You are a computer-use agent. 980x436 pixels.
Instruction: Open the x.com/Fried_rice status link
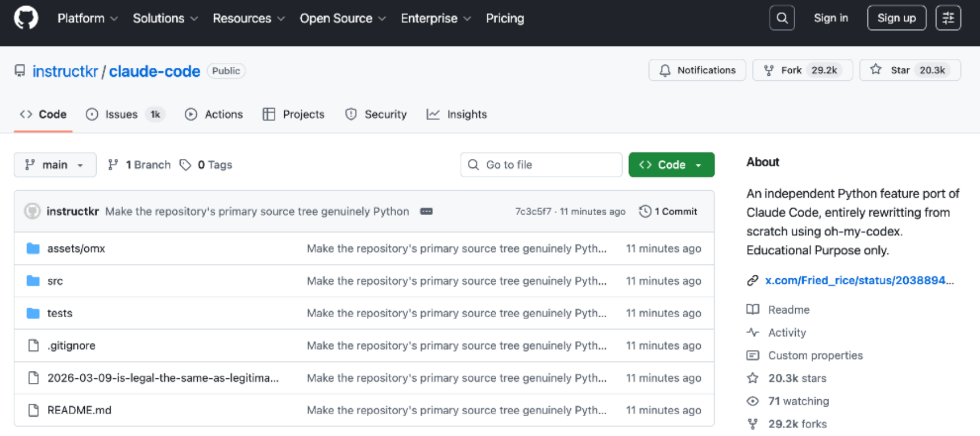[858, 280]
